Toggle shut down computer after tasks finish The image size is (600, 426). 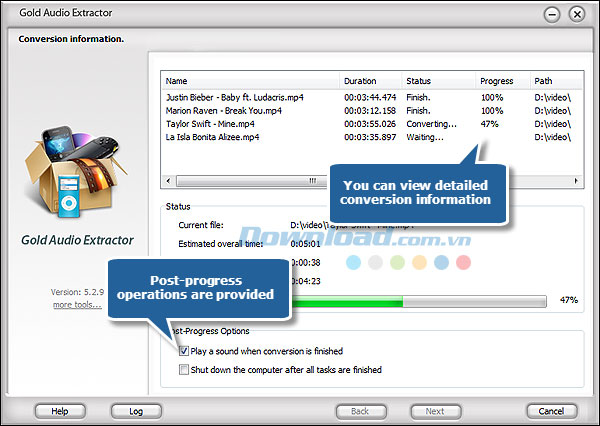pos(181,369)
